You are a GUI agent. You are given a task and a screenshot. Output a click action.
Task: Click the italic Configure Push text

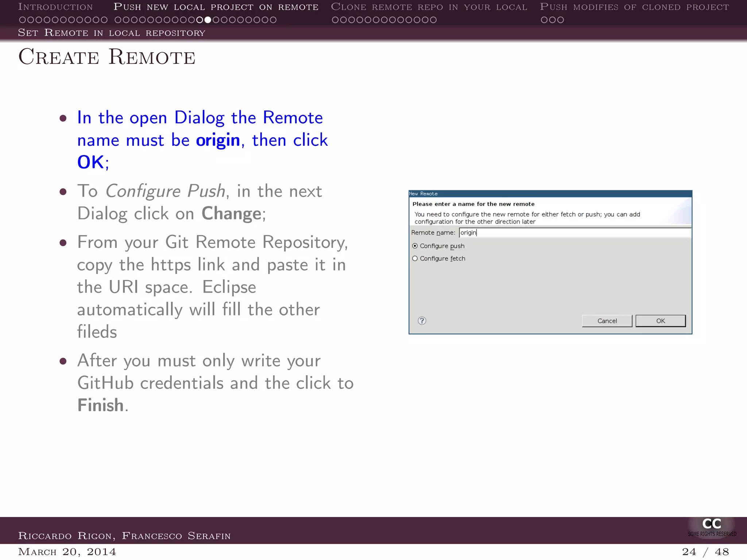(x=166, y=191)
